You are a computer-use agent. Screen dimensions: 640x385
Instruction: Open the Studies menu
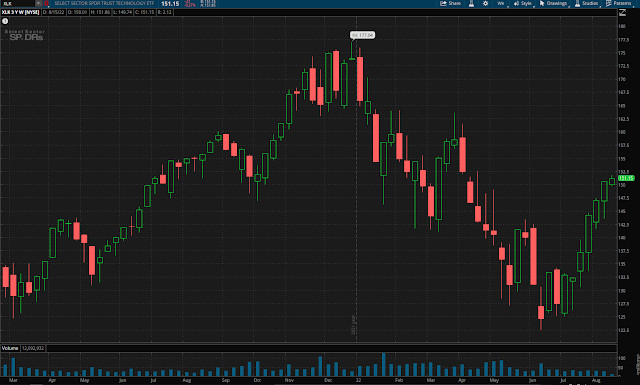point(587,3)
